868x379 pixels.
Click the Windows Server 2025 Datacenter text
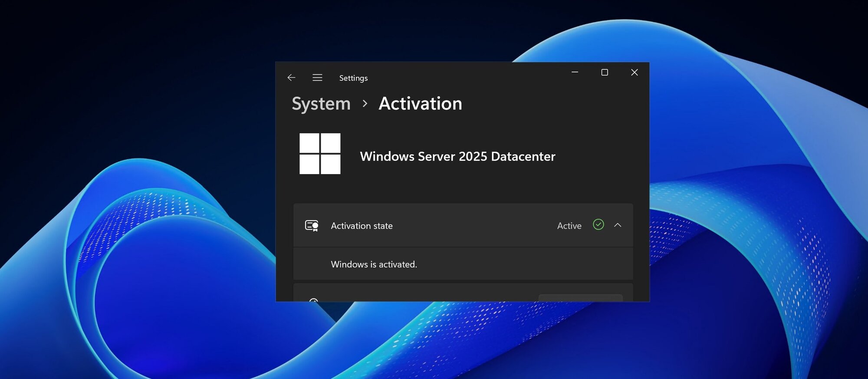(457, 156)
